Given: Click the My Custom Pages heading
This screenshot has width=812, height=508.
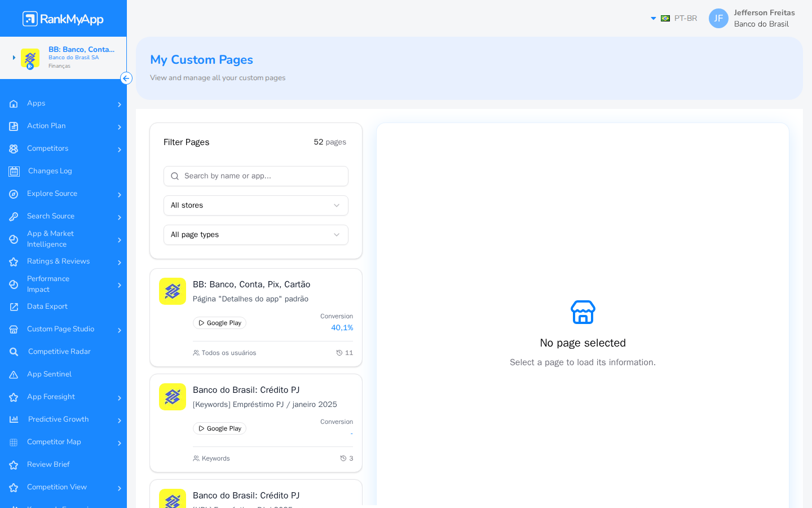Looking at the screenshot, I should point(201,60).
